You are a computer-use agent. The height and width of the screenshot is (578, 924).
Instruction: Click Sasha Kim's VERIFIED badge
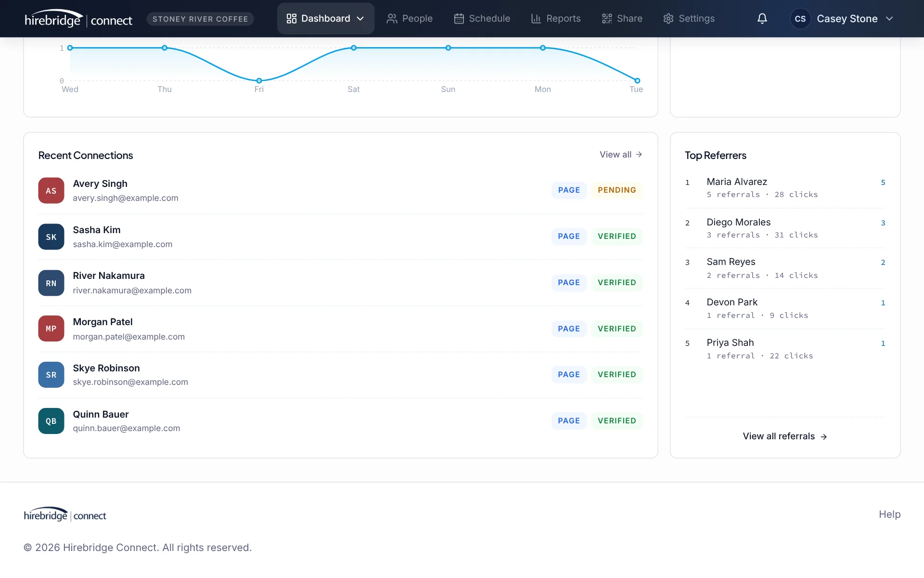click(x=617, y=236)
